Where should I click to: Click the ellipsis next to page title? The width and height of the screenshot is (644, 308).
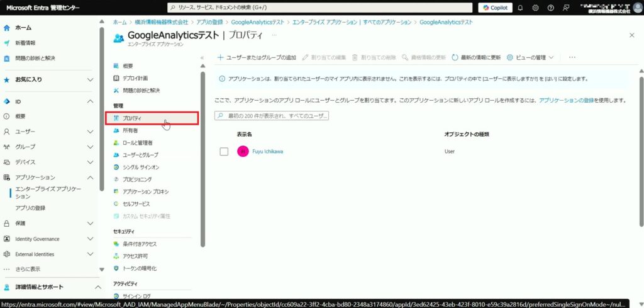tap(274, 35)
